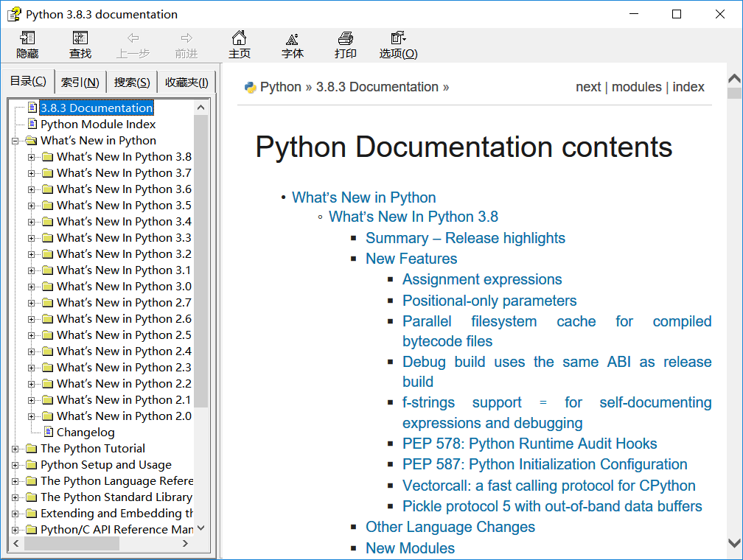The image size is (743, 560).
Task: Click folder icon of Python Setup and Usage
Action: tap(31, 464)
